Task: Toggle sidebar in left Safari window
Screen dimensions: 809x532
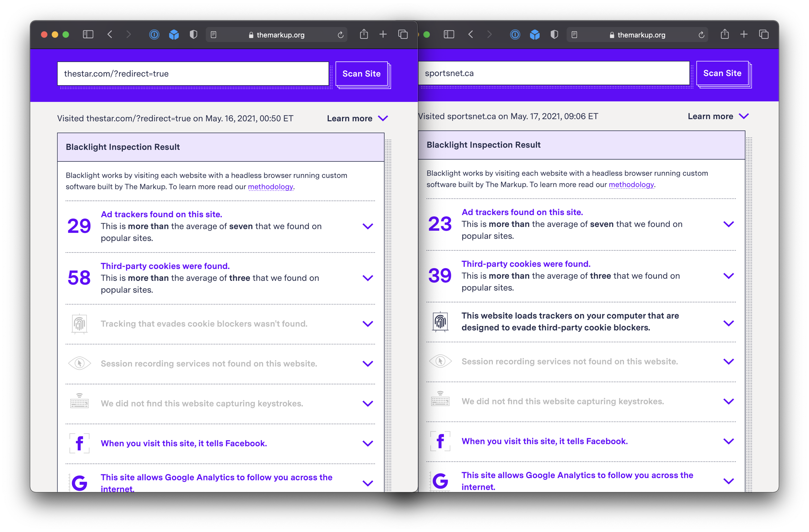Action: 88,34
